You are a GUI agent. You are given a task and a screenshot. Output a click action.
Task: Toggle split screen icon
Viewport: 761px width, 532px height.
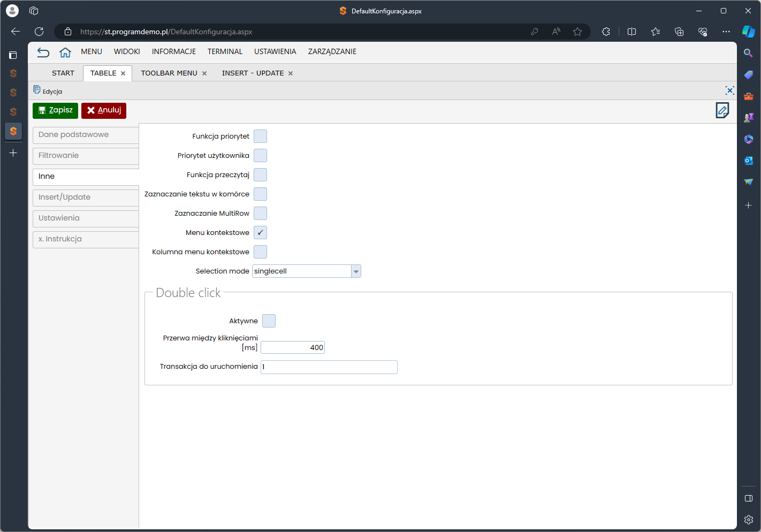pos(631,32)
